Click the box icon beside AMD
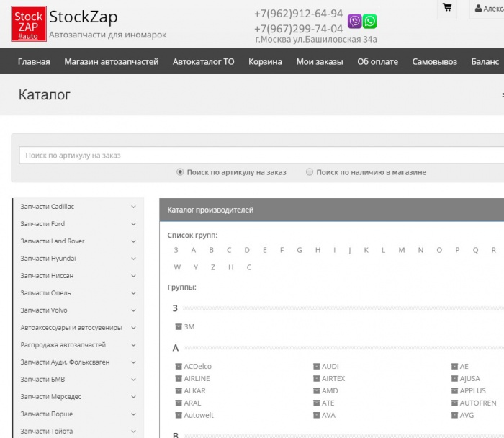Screen dimensions: 504x438 (x=317, y=390)
